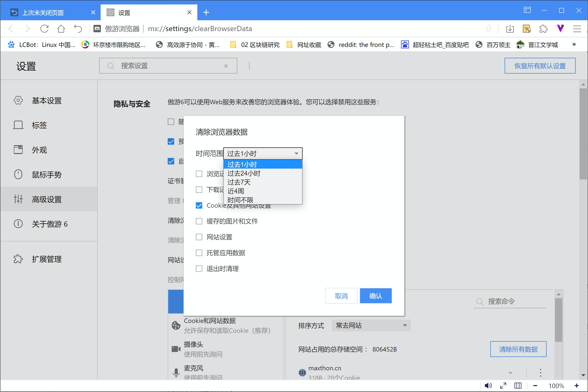Click the 确认 button

click(x=376, y=296)
